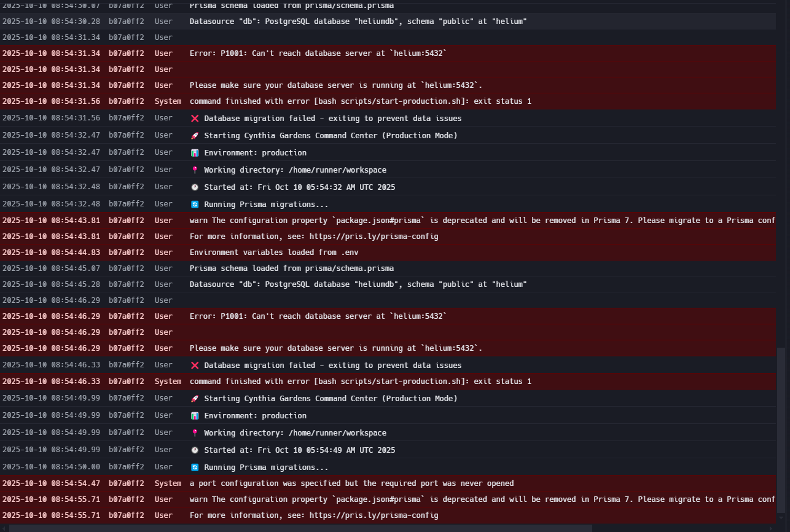Click the rocket icon at 08:54:32.47
790x532 pixels.
coord(195,136)
